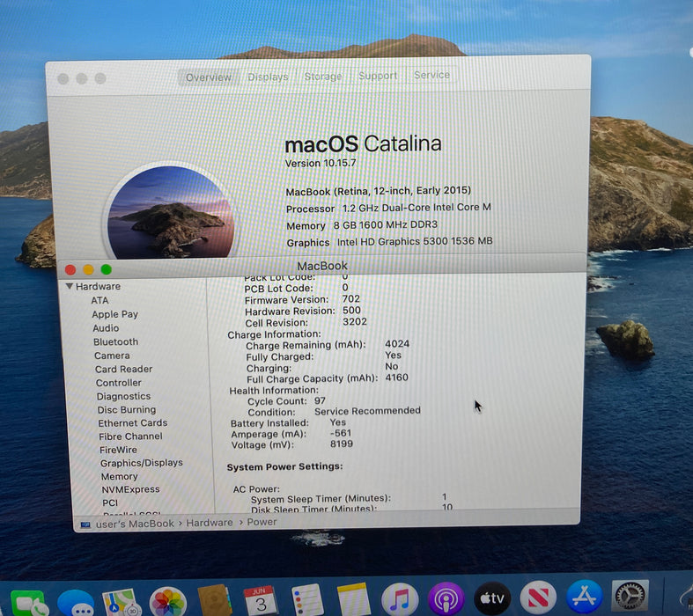
Task: Click the computer icon in the path bar
Action: click(x=85, y=524)
